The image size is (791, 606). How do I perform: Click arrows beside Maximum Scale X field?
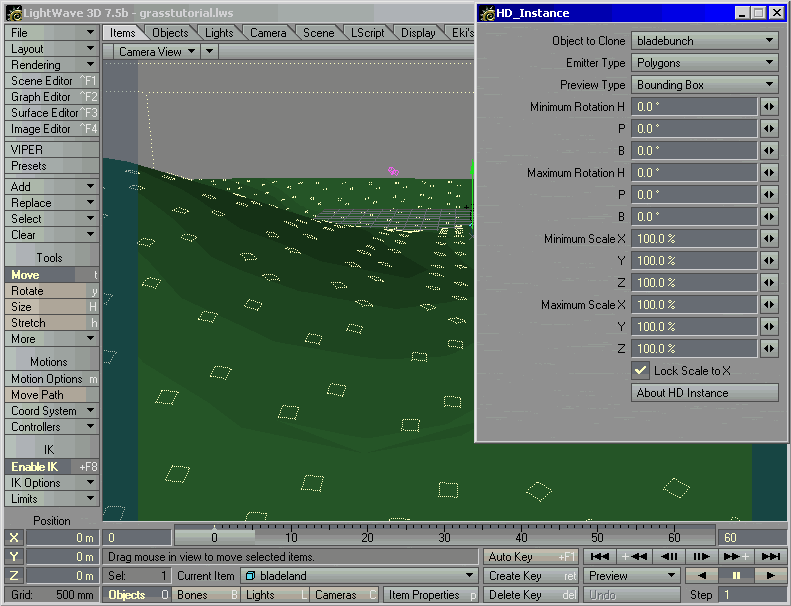coord(769,304)
